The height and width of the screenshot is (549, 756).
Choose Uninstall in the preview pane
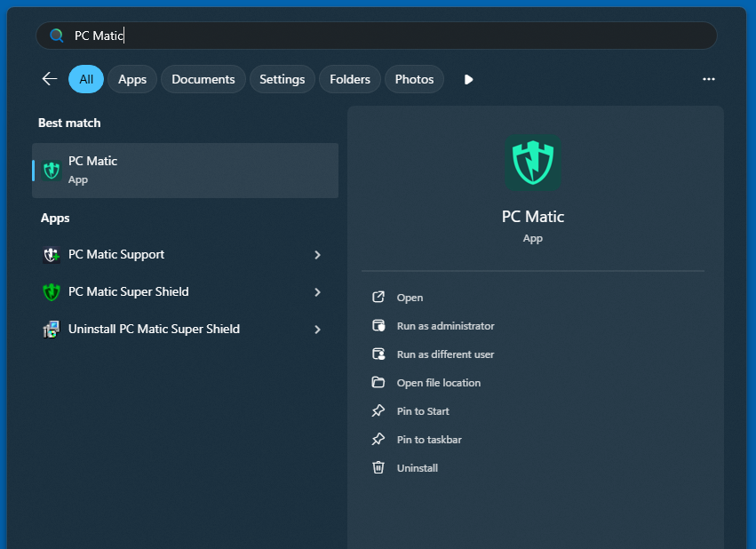[x=417, y=468]
